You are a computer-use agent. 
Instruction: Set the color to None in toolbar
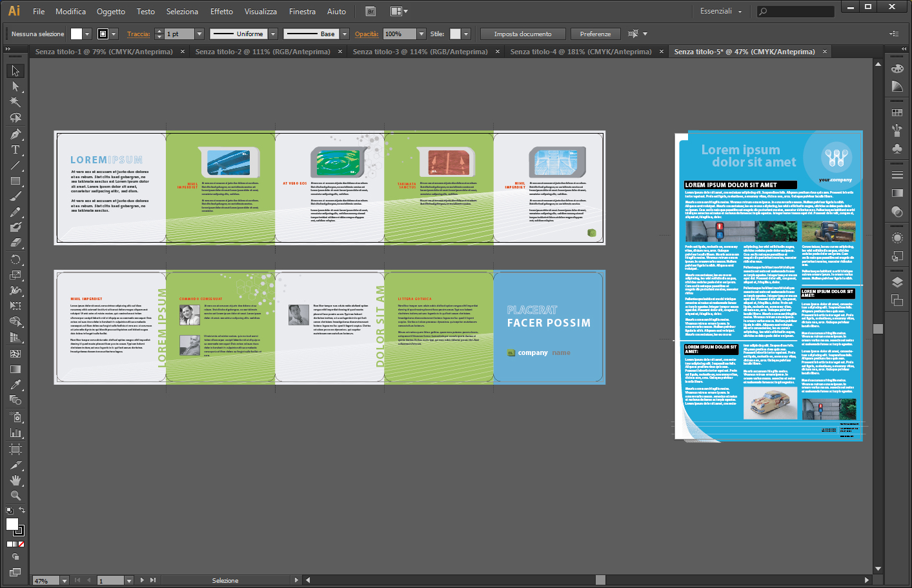(x=21, y=544)
